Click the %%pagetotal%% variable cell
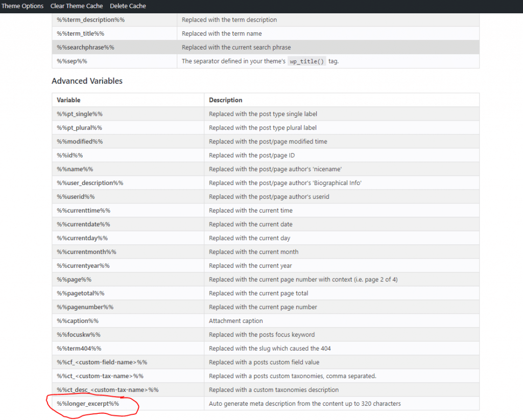Image resolution: width=523 pixels, height=420 pixels. (81, 293)
